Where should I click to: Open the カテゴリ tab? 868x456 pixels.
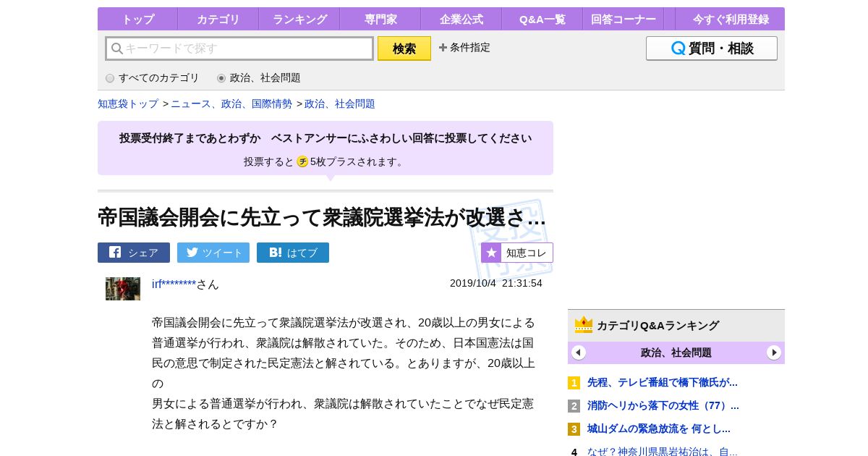(218, 19)
